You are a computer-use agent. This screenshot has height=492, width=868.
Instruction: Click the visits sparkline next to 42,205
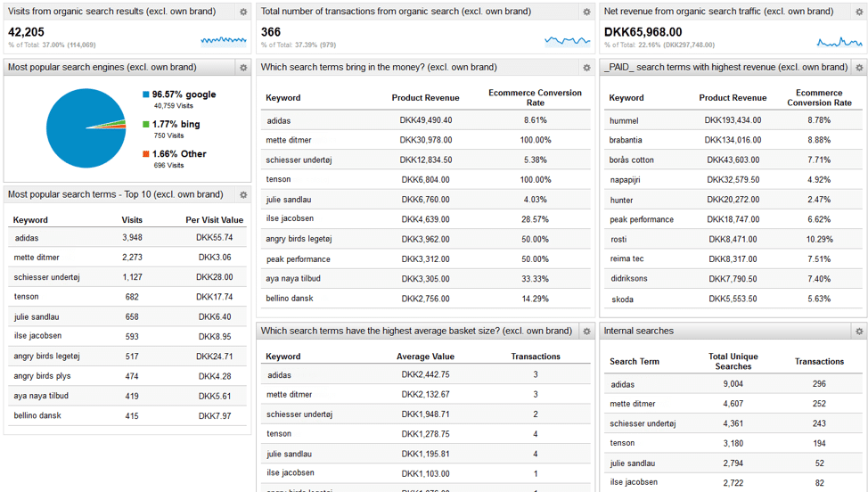click(x=224, y=40)
